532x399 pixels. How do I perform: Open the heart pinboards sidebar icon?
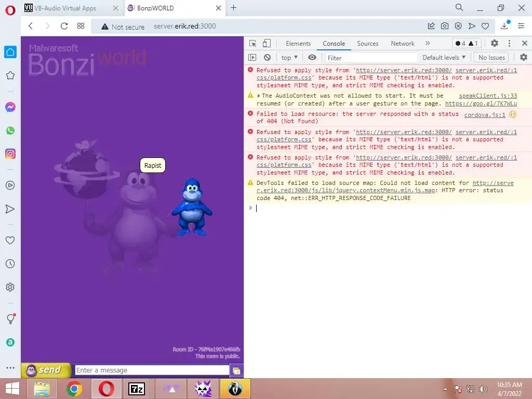point(10,240)
